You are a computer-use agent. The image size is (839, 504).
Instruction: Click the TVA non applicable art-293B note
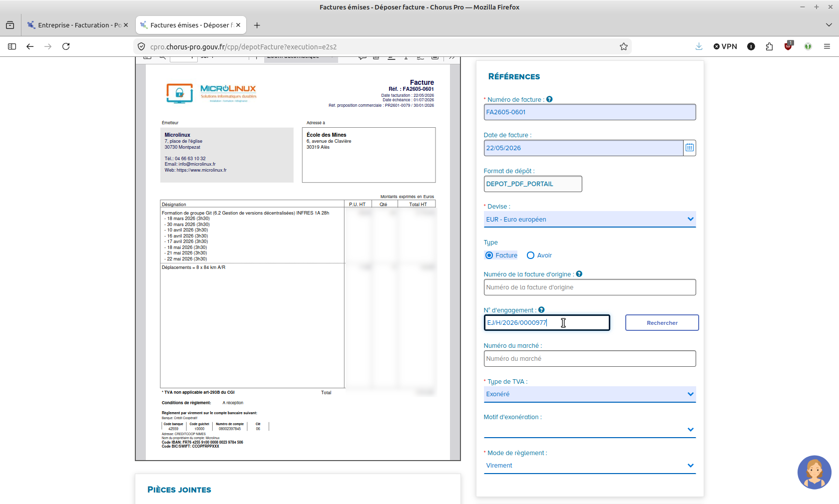coord(198,392)
